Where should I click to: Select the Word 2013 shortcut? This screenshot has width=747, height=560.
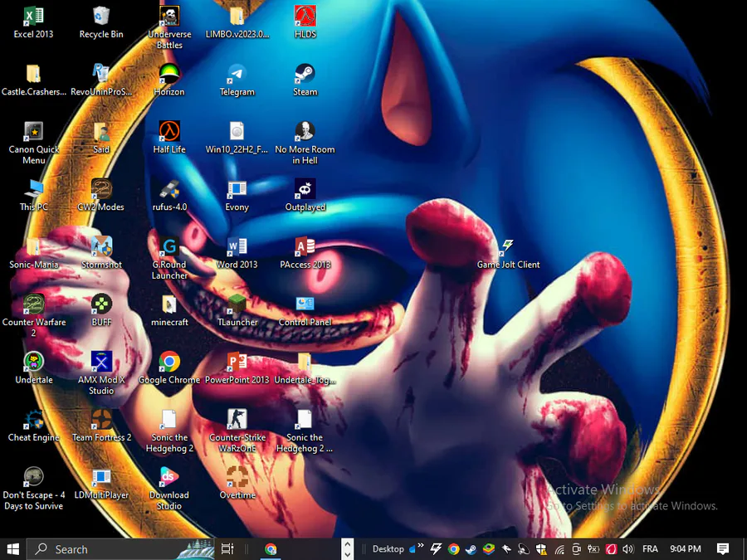[237, 253]
